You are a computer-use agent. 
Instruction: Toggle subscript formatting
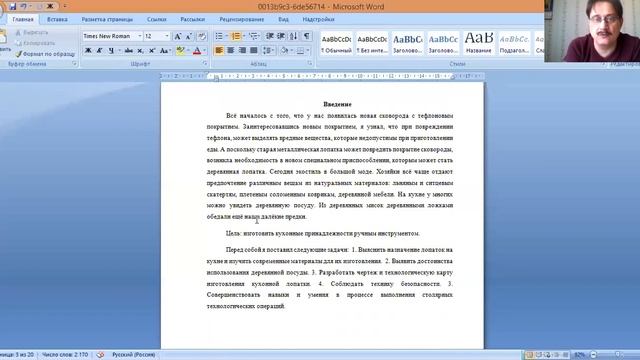coord(140,51)
